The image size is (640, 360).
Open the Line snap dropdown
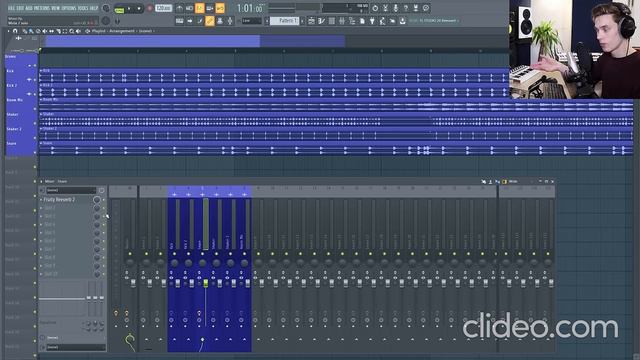(251, 21)
